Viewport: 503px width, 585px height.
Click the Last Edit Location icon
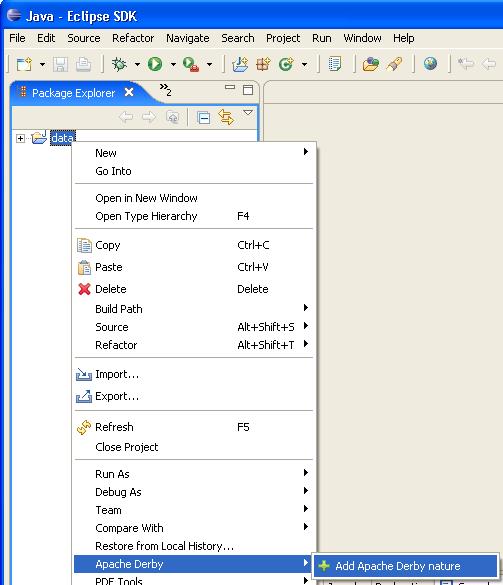(x=466, y=64)
